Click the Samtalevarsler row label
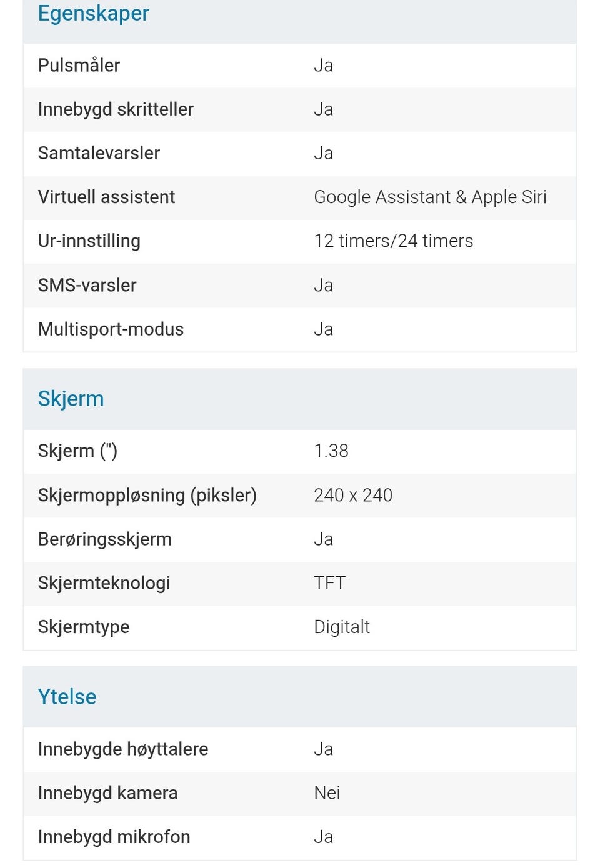The image size is (600, 868). pos(99,153)
